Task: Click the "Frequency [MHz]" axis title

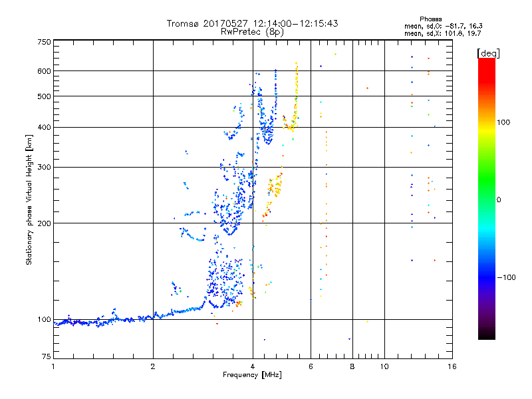Action: (x=252, y=375)
